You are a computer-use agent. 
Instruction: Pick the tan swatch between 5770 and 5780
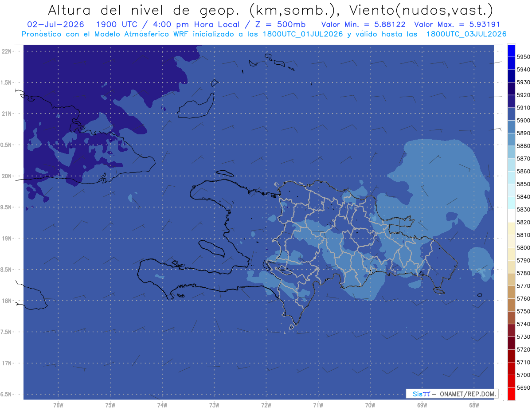[x=511, y=279]
